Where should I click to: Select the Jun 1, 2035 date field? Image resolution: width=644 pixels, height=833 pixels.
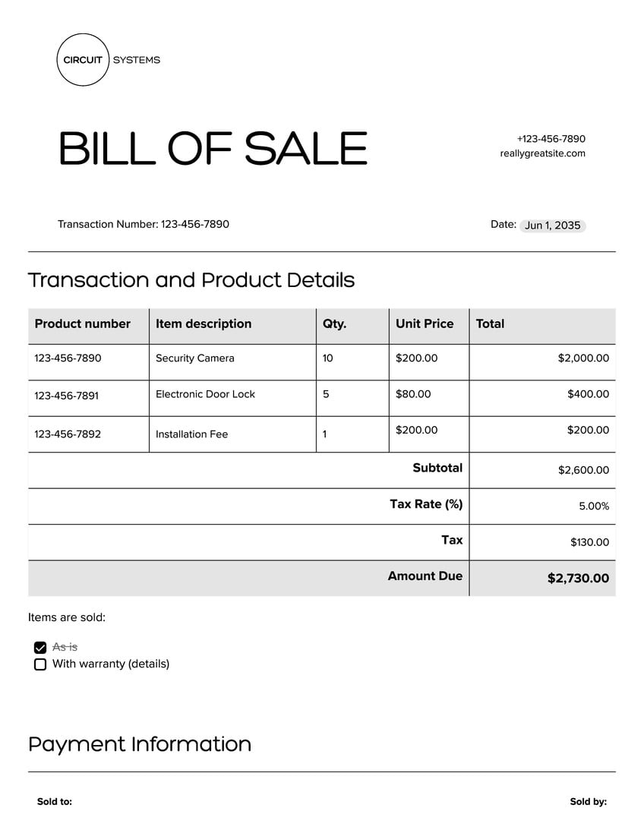tap(552, 226)
